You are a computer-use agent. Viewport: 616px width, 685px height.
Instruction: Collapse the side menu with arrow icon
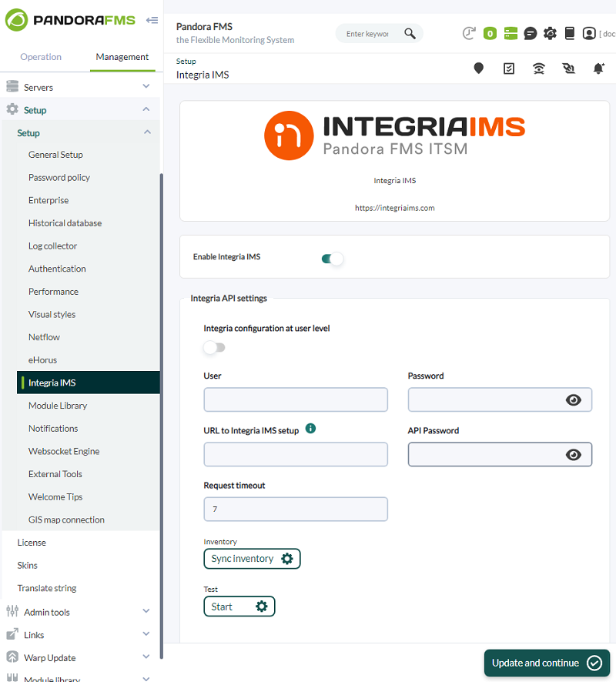[152, 20]
